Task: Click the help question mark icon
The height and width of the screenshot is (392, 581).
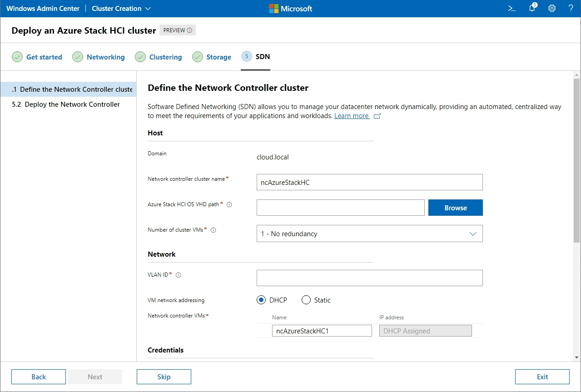Action: coord(571,9)
